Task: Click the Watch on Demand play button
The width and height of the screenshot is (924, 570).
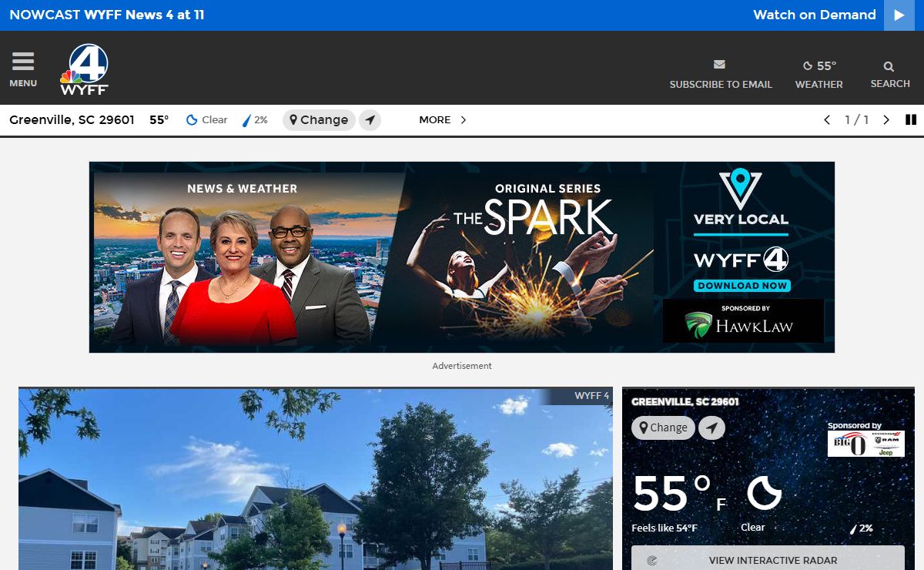Action: click(899, 15)
